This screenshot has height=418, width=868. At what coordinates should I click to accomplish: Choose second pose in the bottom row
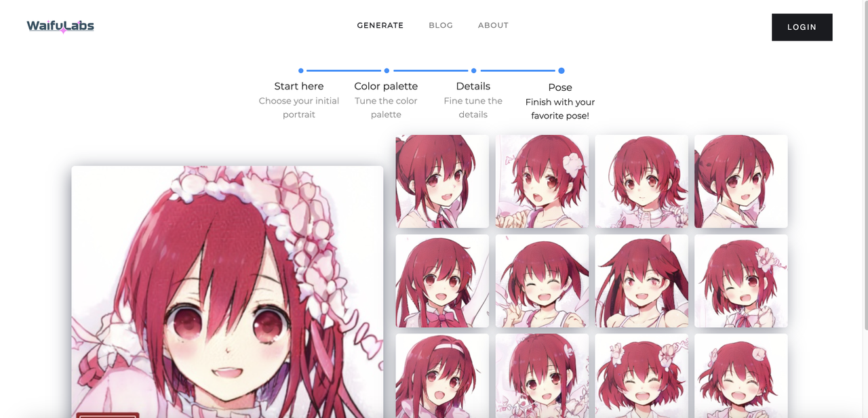point(542,376)
